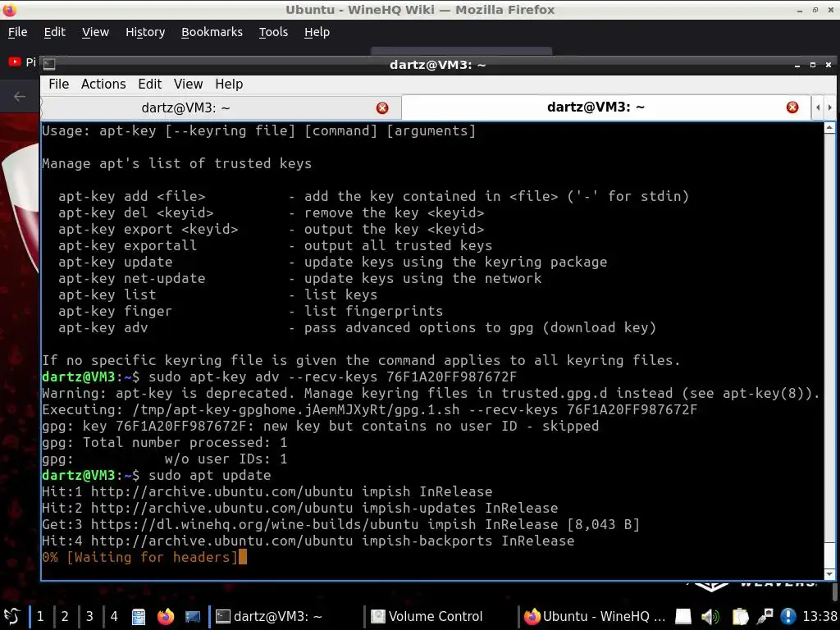Close the first terminal tab via red X

tap(382, 108)
